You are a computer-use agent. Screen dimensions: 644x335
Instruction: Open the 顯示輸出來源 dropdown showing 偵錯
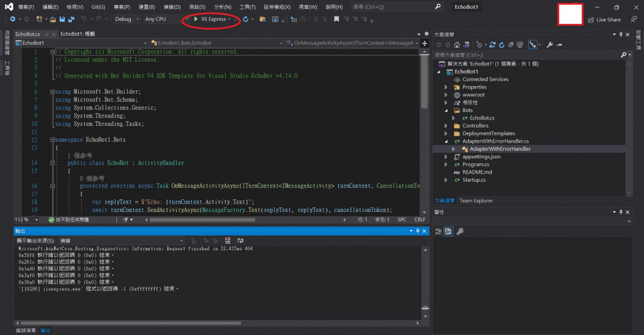(121, 241)
